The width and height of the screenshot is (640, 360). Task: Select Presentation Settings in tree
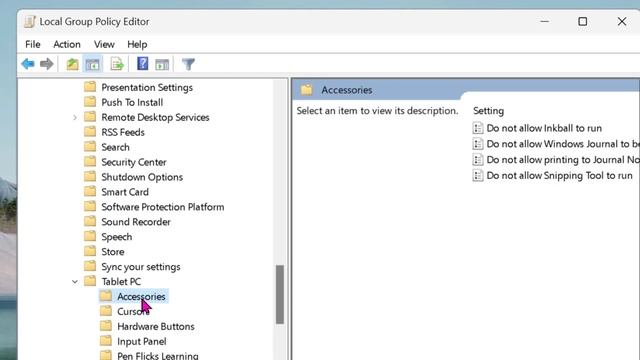[147, 87]
